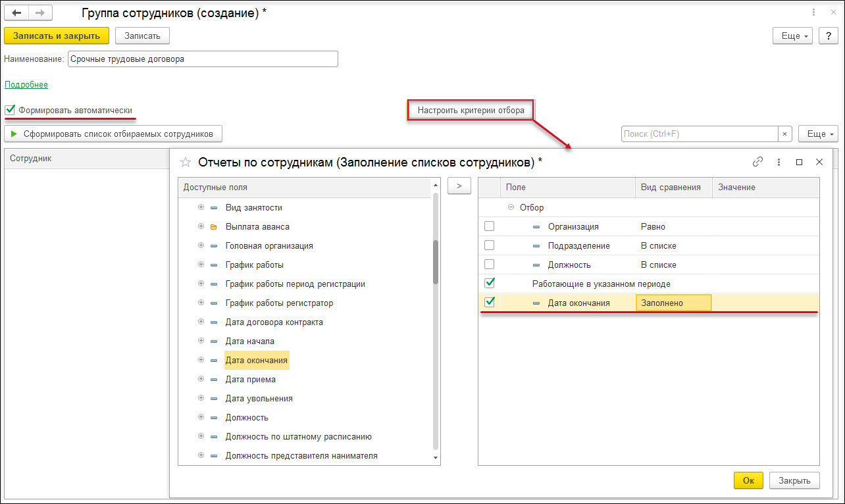Screen dimensions: 845x504
Task: Click the scroll down arrow of fields list
Action: (436, 458)
